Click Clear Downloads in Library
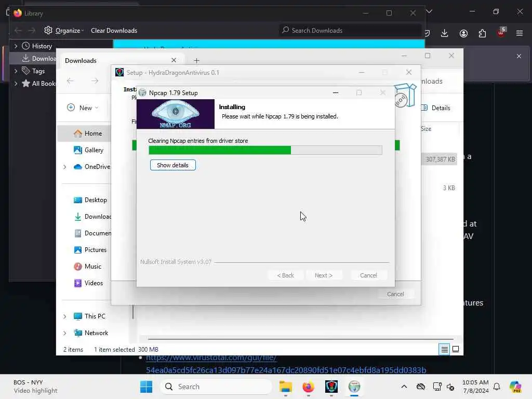 [x=114, y=31]
